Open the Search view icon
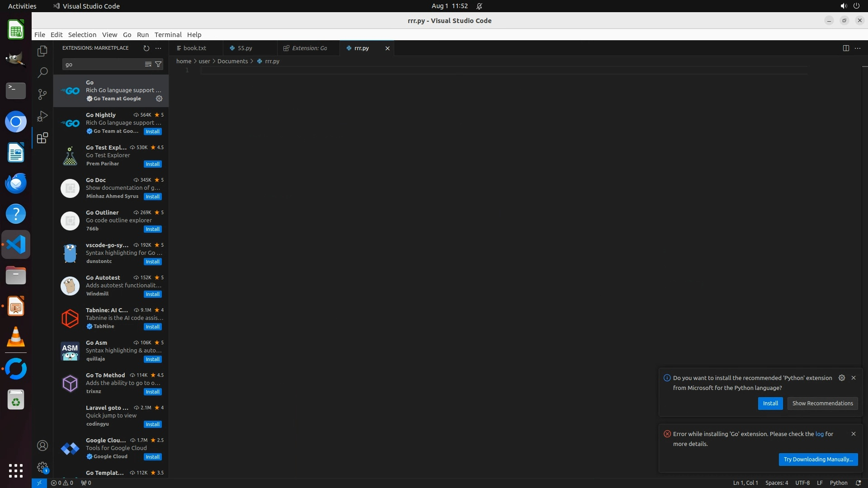 (42, 72)
